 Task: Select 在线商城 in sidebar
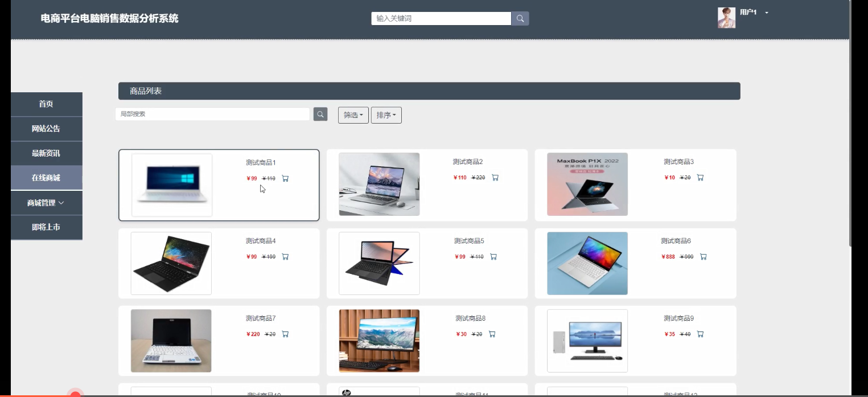(x=46, y=178)
